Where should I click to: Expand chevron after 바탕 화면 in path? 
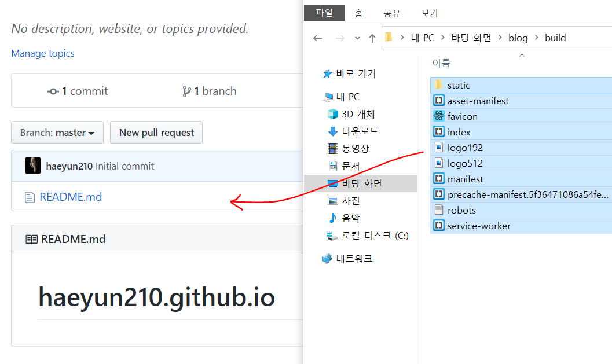click(500, 38)
